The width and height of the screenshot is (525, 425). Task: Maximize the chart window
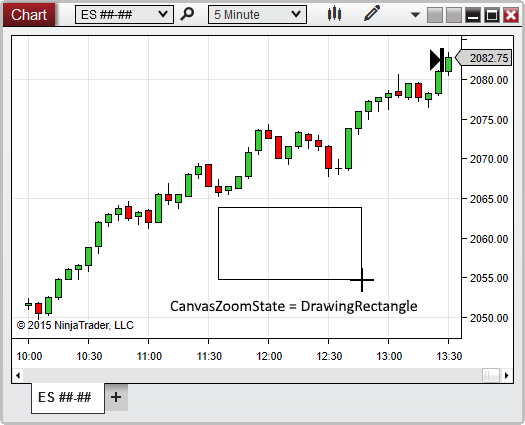click(492, 15)
